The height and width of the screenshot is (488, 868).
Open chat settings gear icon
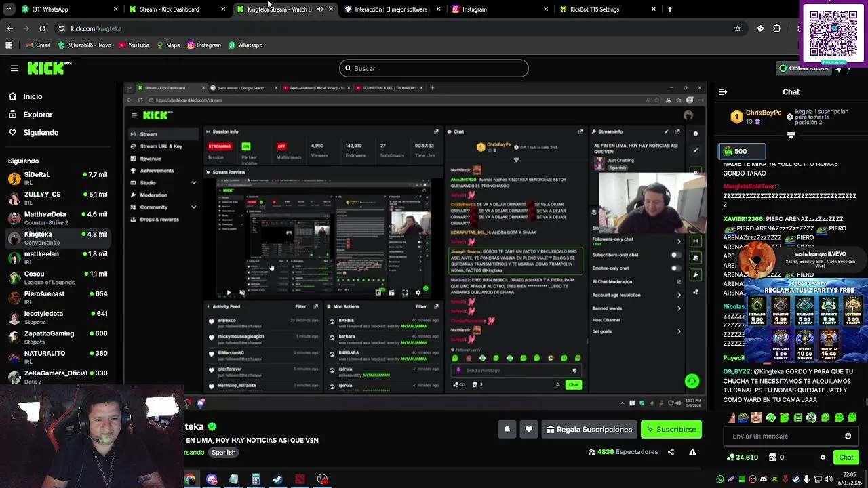(x=823, y=457)
